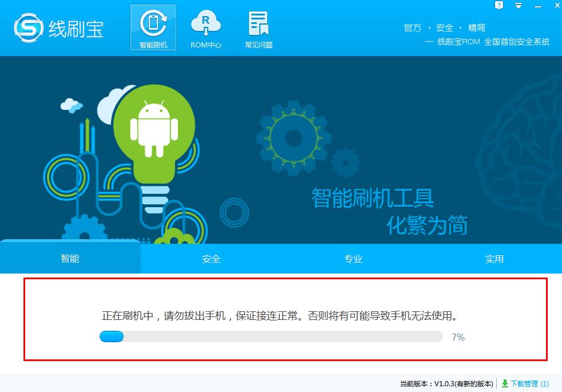
Task: Click the question mark feedback icon
Action: click(499, 6)
